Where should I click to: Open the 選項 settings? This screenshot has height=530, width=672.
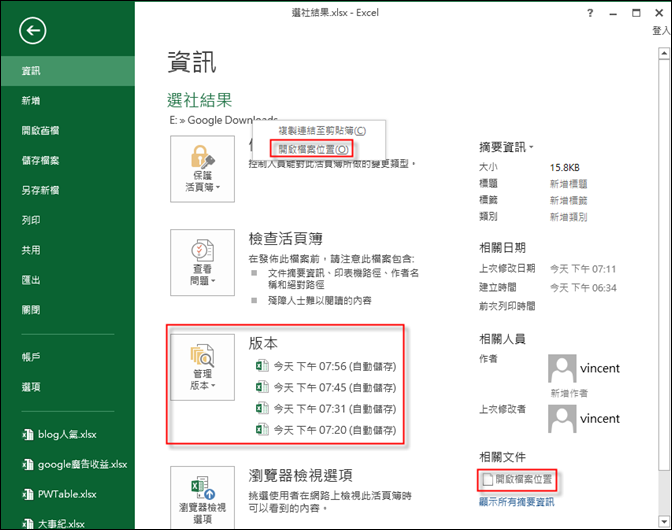tap(68, 387)
